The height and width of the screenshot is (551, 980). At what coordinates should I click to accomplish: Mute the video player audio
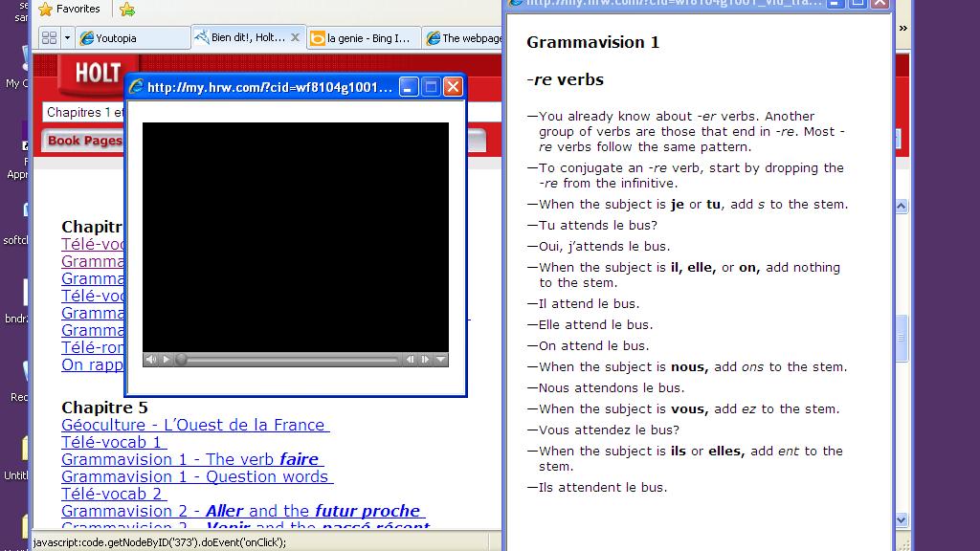[x=151, y=360]
